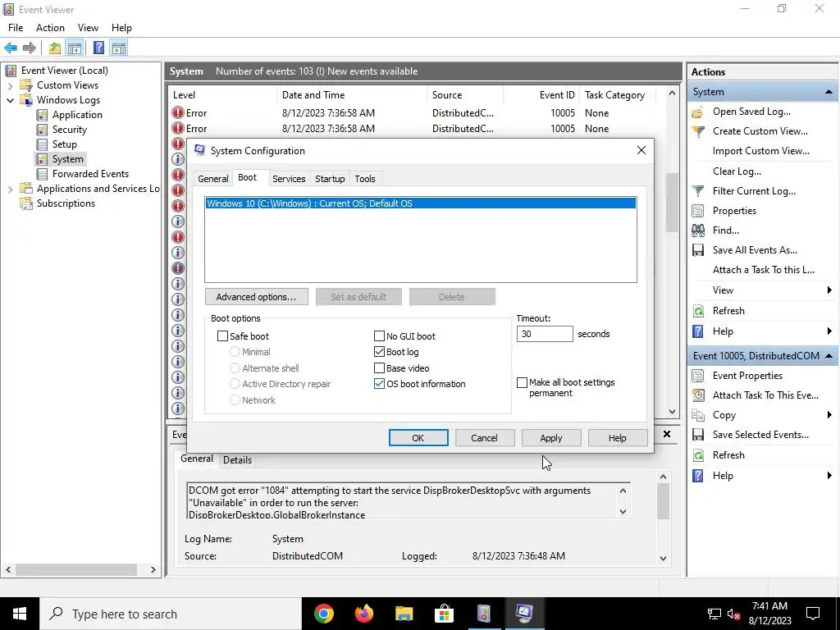Click the Forward arrow in Event Viewer toolbar
This screenshot has width=840, height=630.
pos(30,48)
